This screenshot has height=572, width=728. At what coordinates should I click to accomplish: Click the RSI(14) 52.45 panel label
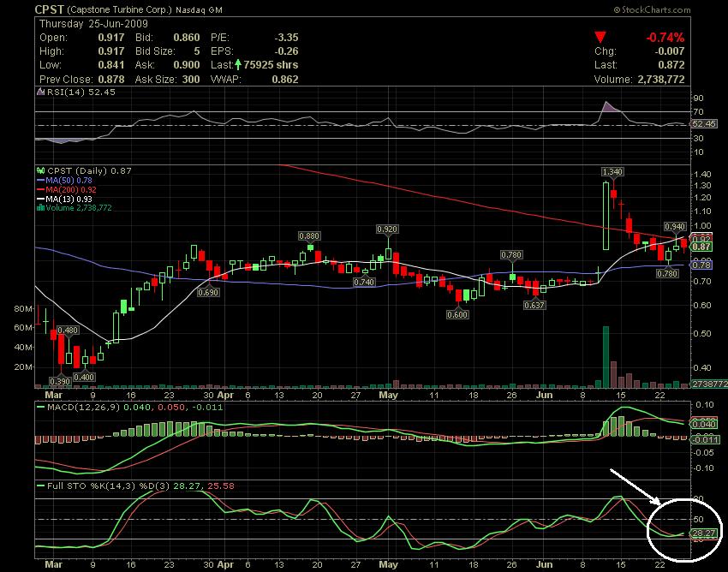tap(81, 92)
